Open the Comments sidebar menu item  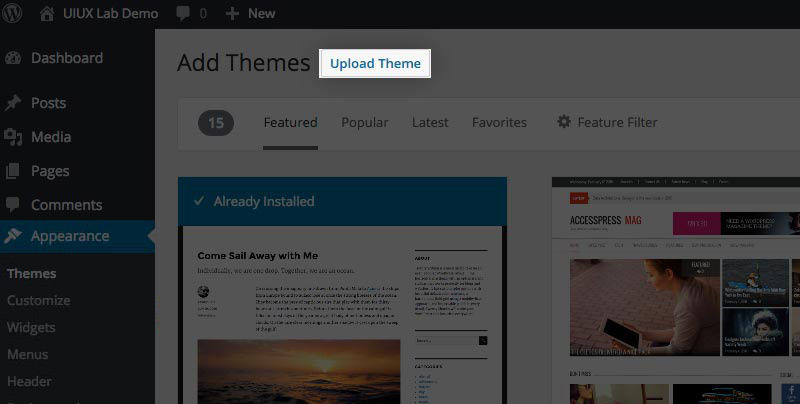(x=66, y=205)
